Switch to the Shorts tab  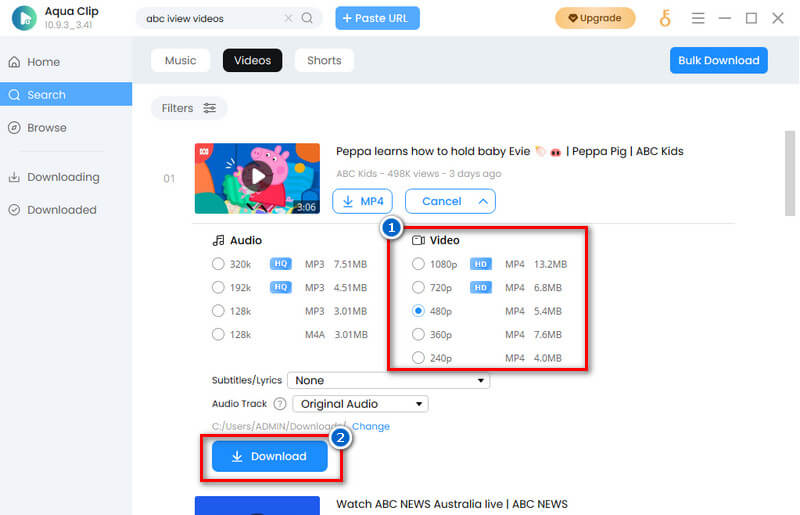[x=324, y=60]
